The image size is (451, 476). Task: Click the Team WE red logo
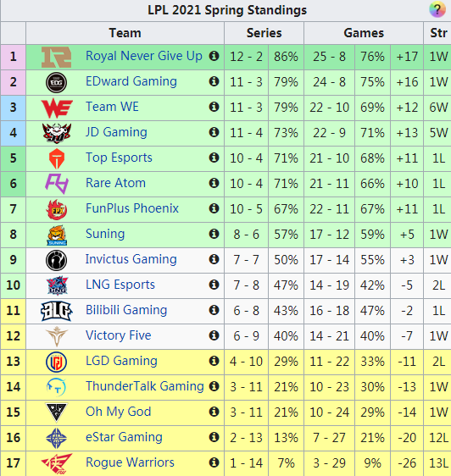pos(57,108)
